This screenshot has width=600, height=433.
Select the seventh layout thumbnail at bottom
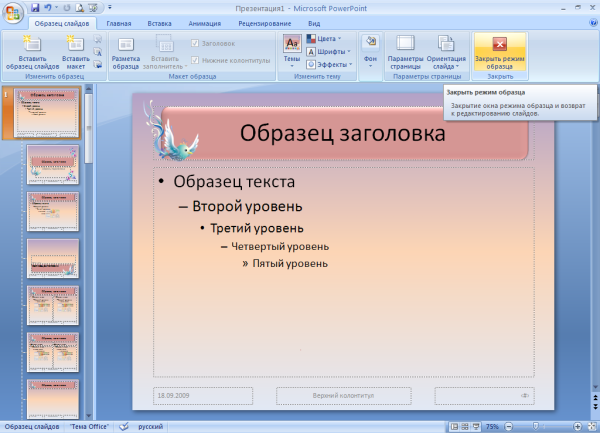coord(53,399)
